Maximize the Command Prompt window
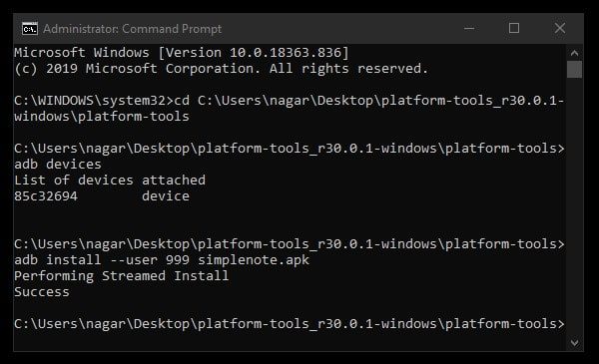This screenshot has width=599, height=364. click(x=514, y=28)
